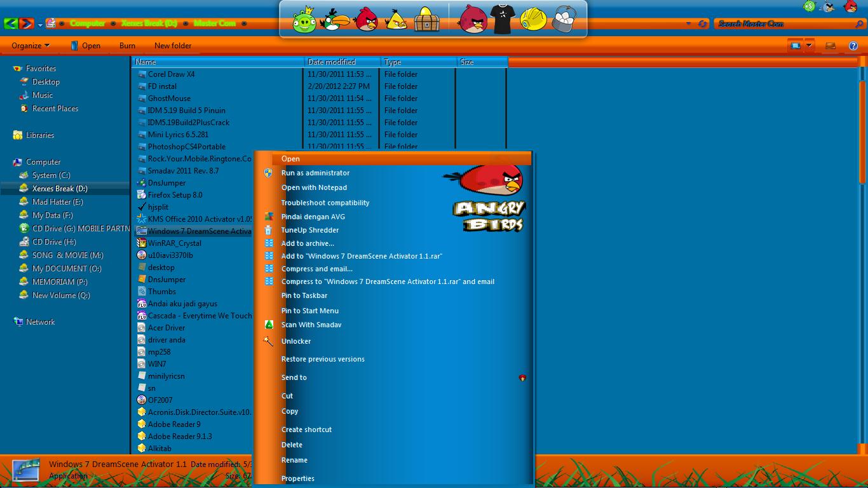
Task: Sort by the Date modified column header
Action: coord(343,62)
